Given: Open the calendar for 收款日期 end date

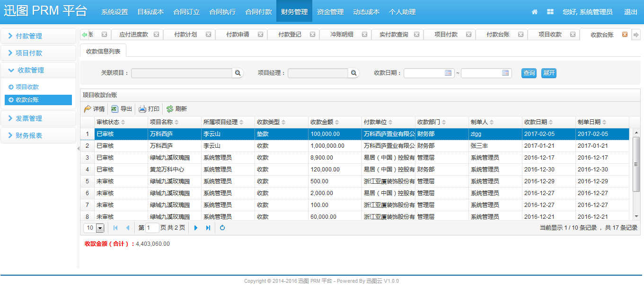Looking at the screenshot, I should [x=506, y=73].
